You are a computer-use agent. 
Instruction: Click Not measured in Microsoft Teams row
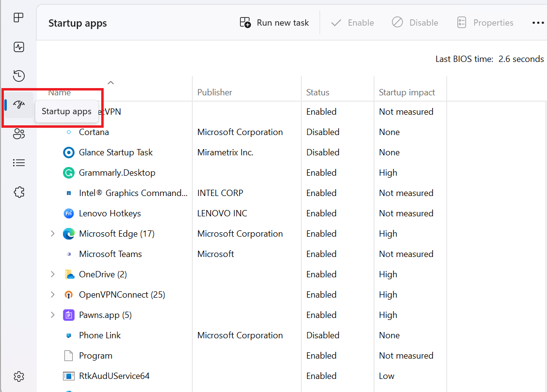click(x=406, y=254)
